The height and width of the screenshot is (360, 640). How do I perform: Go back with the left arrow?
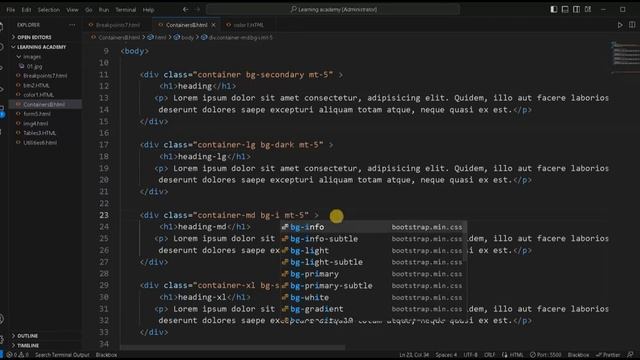(185, 9)
